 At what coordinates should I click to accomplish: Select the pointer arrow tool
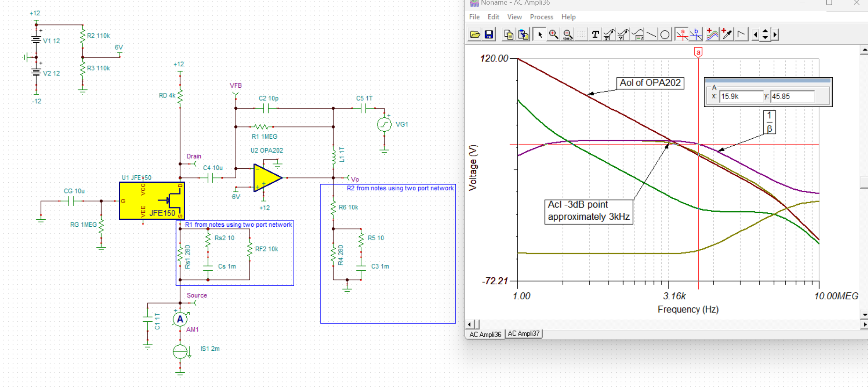(x=540, y=35)
